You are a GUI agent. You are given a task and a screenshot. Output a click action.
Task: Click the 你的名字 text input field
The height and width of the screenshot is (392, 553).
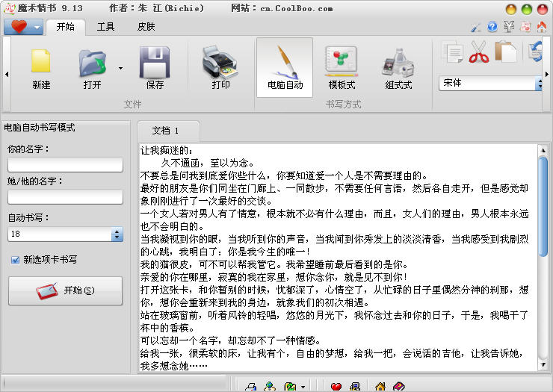(65, 165)
